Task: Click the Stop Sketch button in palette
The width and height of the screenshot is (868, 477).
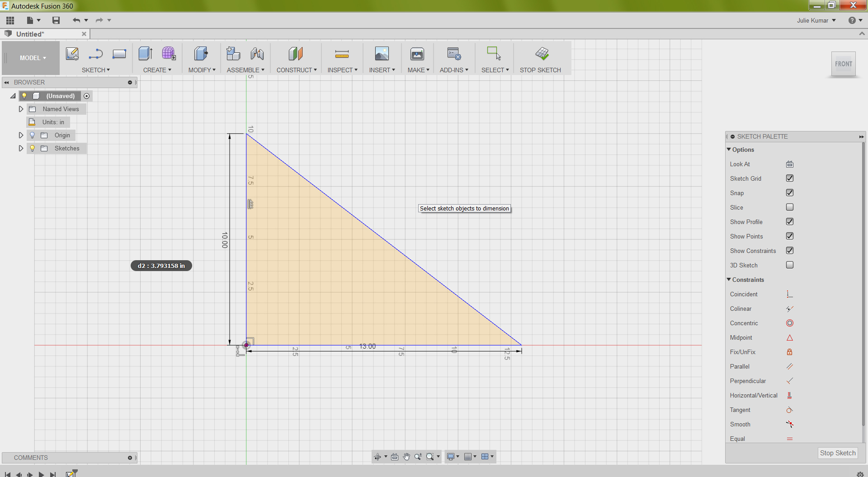Action: (x=837, y=453)
